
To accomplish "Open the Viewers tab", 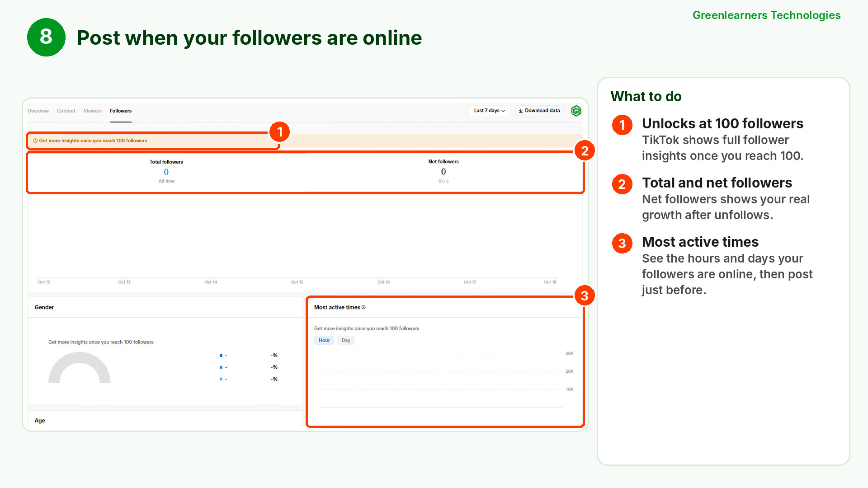I will 93,111.
